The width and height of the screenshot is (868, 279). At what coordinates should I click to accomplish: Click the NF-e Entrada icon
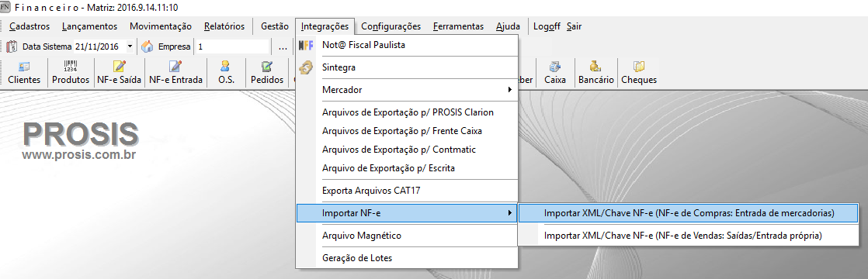(x=175, y=73)
